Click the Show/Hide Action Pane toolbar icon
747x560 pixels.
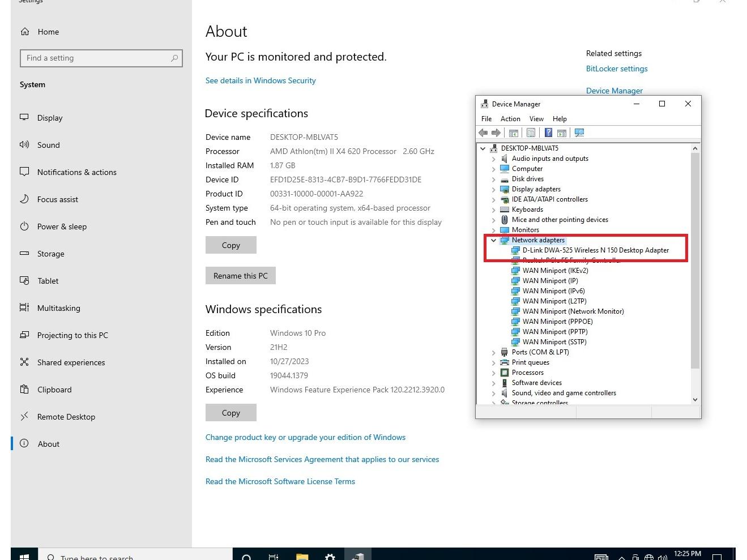[562, 133]
